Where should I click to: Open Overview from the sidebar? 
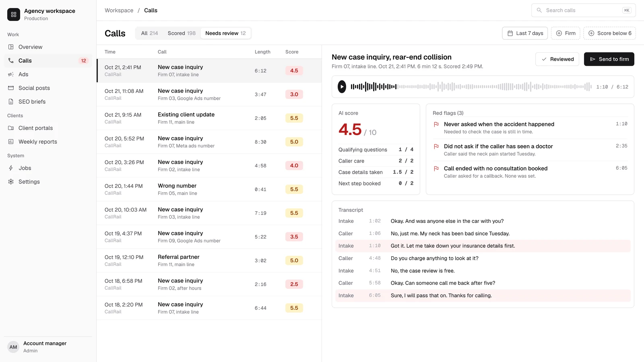coord(48,47)
